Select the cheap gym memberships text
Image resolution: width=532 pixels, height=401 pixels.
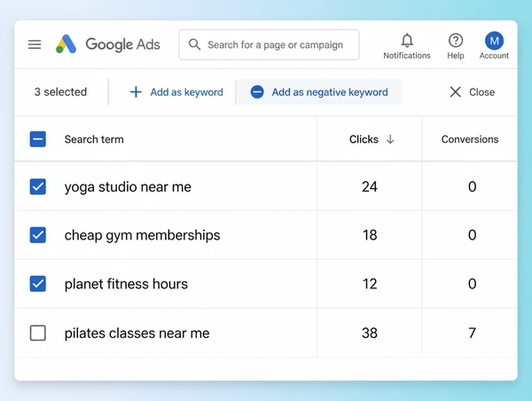(142, 235)
